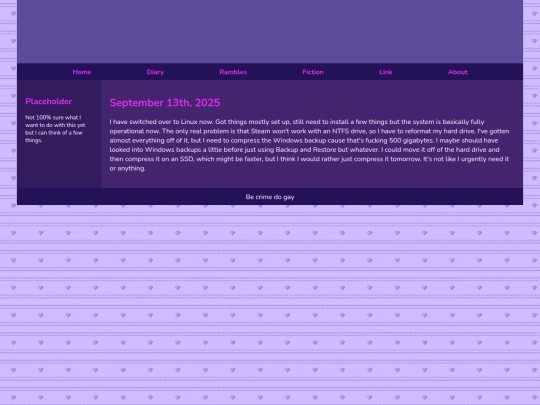Click the September 13th, 2025 heading
The image size is (540, 405).
[165, 103]
